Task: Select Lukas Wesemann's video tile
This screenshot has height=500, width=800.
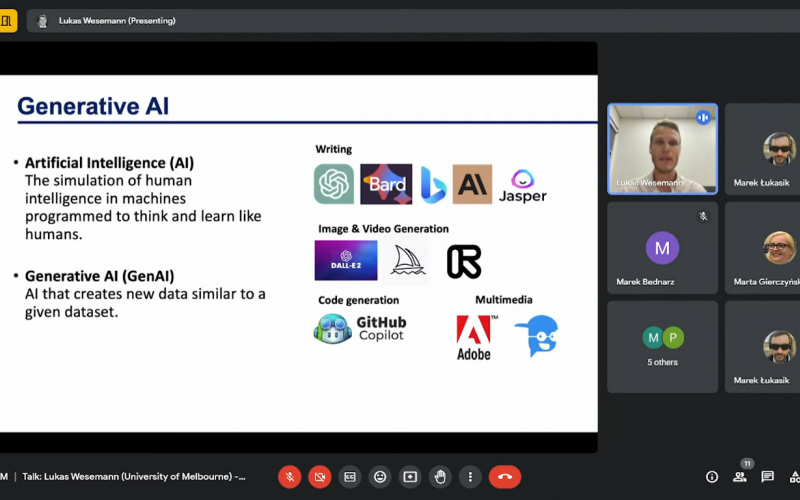Action: (x=662, y=149)
